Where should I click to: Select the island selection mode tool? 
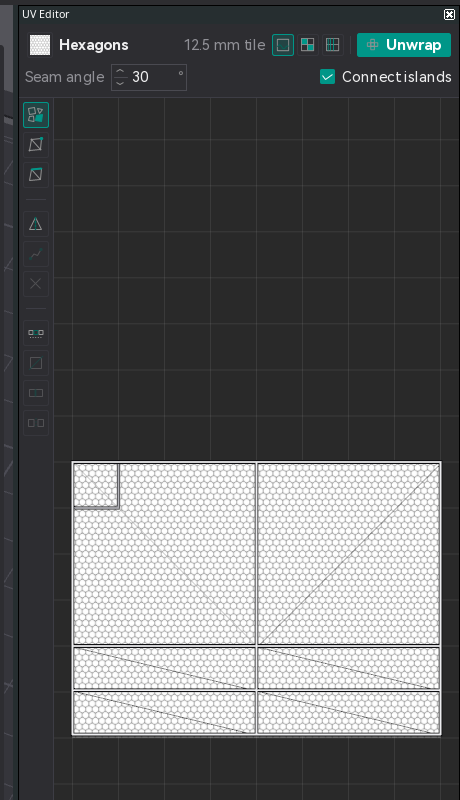[36, 114]
